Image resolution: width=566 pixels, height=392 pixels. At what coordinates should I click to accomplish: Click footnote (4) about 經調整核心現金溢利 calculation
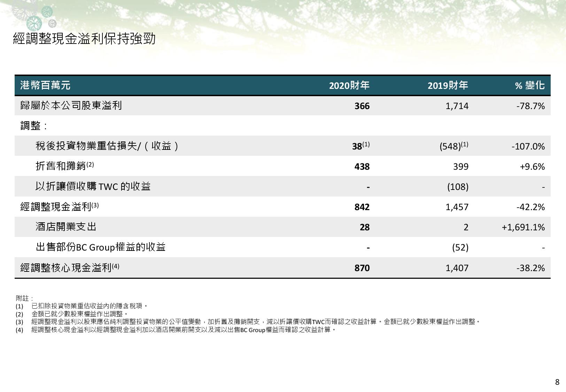tap(176, 330)
